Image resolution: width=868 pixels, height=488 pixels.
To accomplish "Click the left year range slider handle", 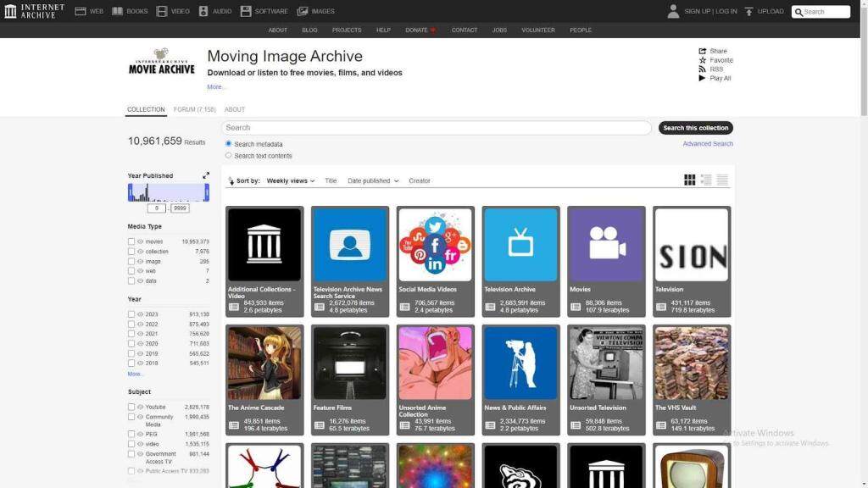I will [130, 192].
